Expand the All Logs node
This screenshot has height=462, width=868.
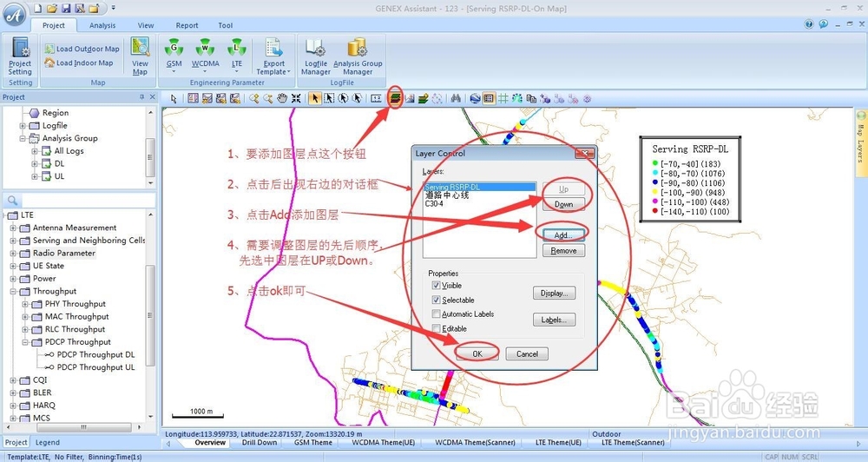tap(35, 151)
